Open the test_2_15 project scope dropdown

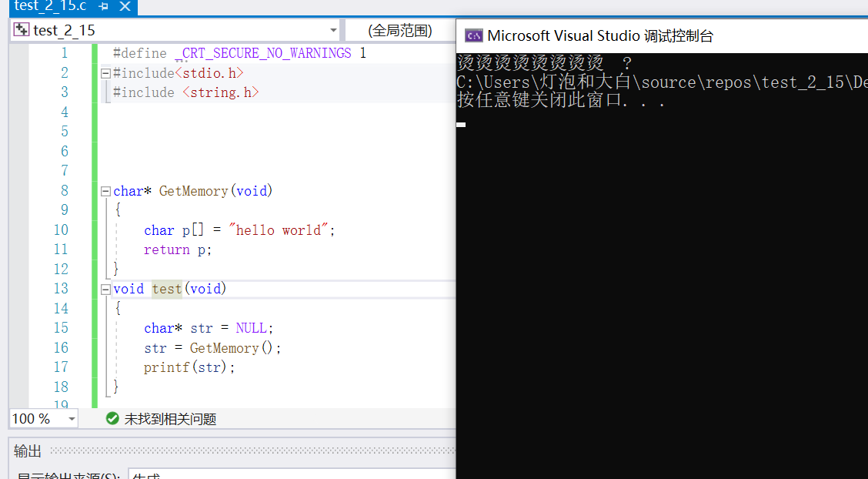pos(334,30)
